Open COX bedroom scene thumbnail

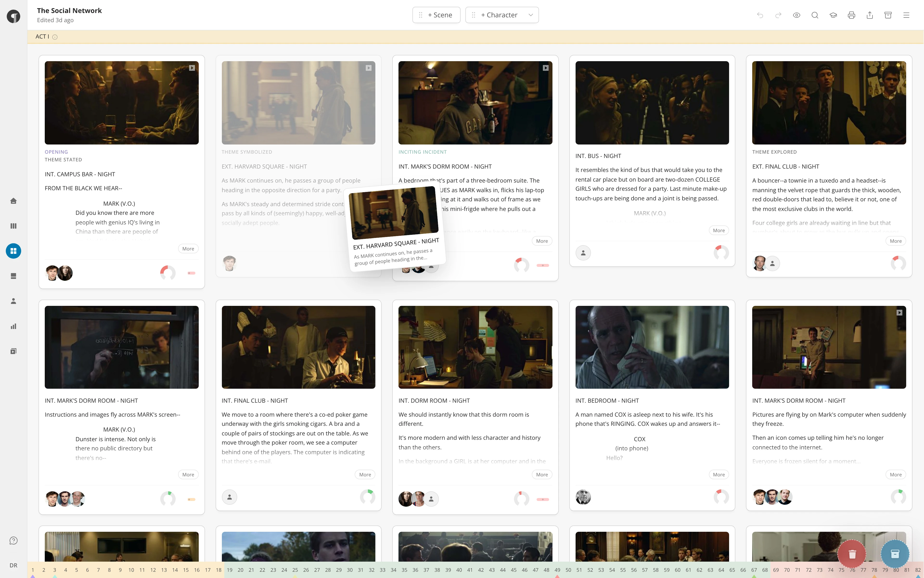click(652, 347)
